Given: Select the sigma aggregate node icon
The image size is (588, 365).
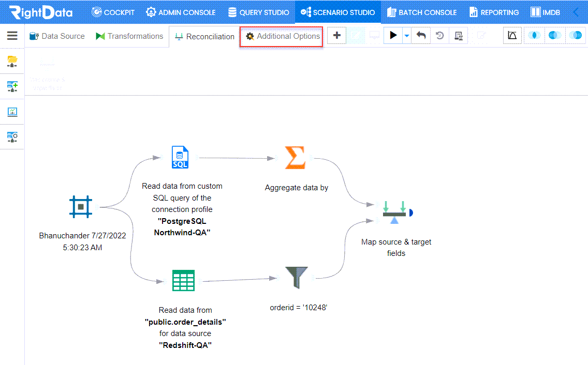Looking at the screenshot, I should pyautogui.click(x=295, y=158).
